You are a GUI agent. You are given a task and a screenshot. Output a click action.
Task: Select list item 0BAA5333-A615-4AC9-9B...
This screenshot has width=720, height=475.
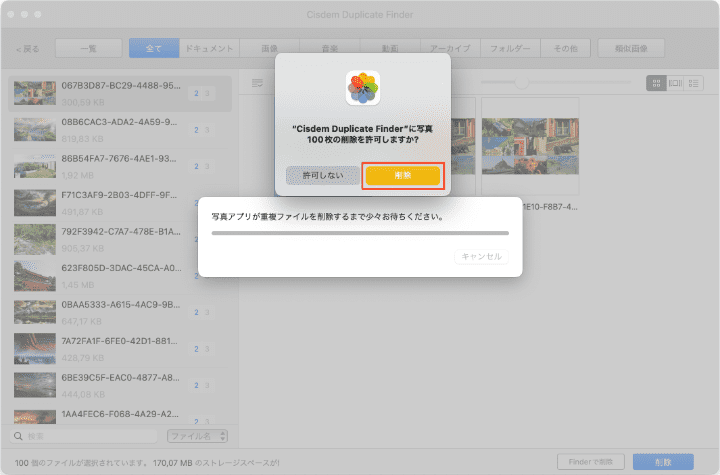[x=120, y=312]
